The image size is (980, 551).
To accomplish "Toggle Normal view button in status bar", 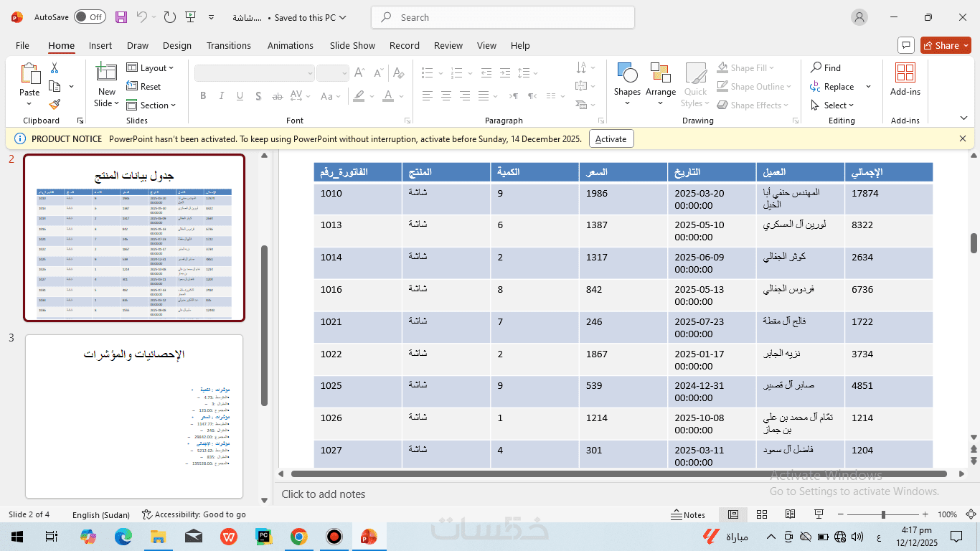I will tap(733, 514).
